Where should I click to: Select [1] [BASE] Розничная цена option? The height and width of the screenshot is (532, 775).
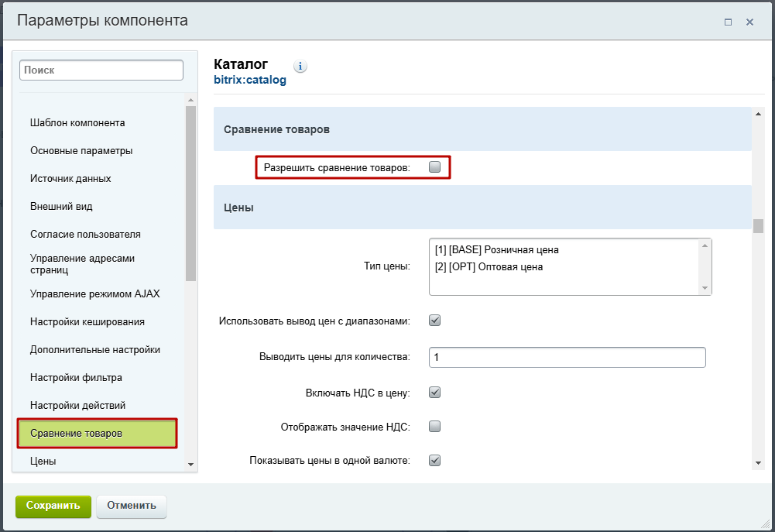(497, 249)
